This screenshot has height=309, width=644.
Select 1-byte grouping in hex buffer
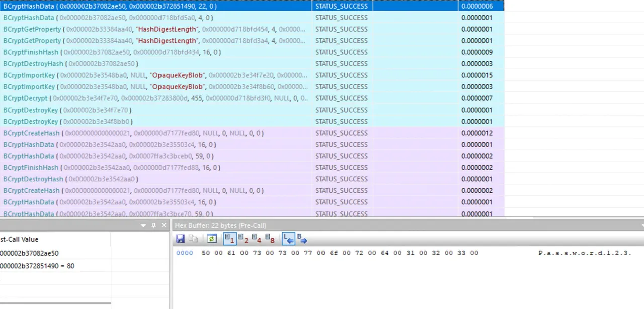(x=230, y=238)
